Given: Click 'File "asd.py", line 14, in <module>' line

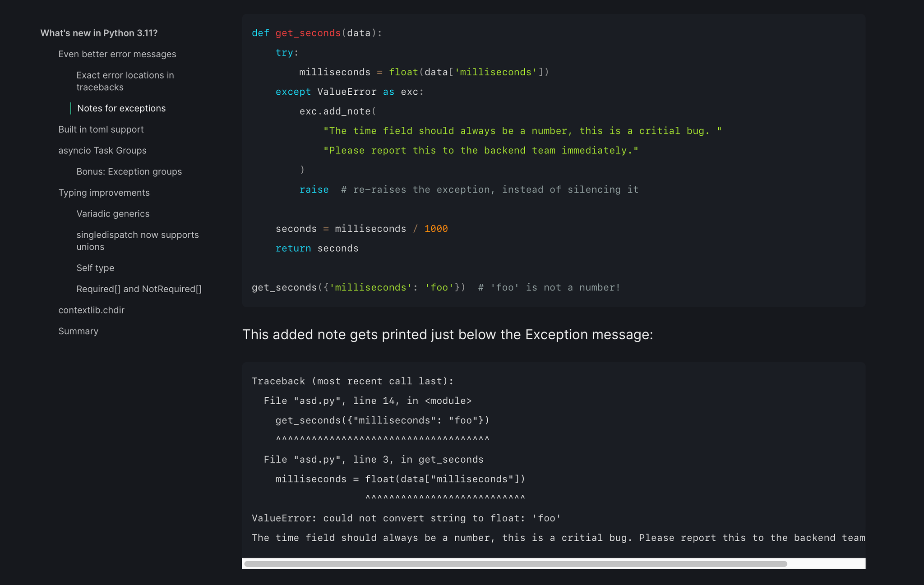Looking at the screenshot, I should (368, 401).
